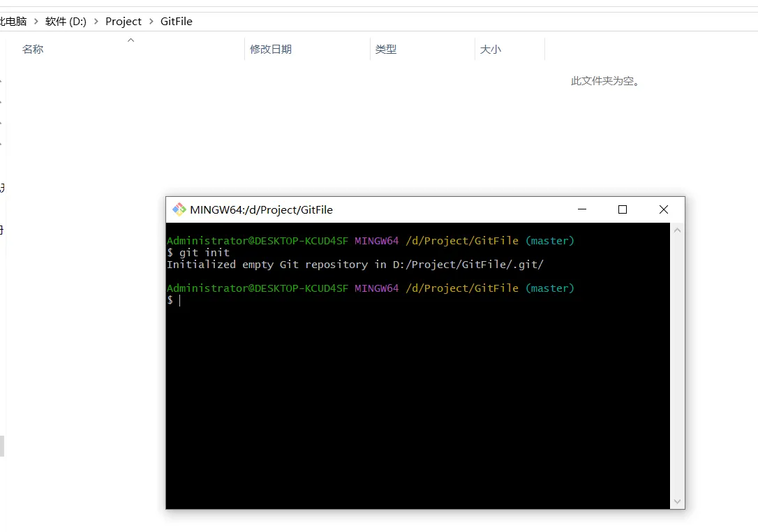758x532 pixels.
Task: Click the 'Initialized empty Git repository' output line
Action: point(355,265)
